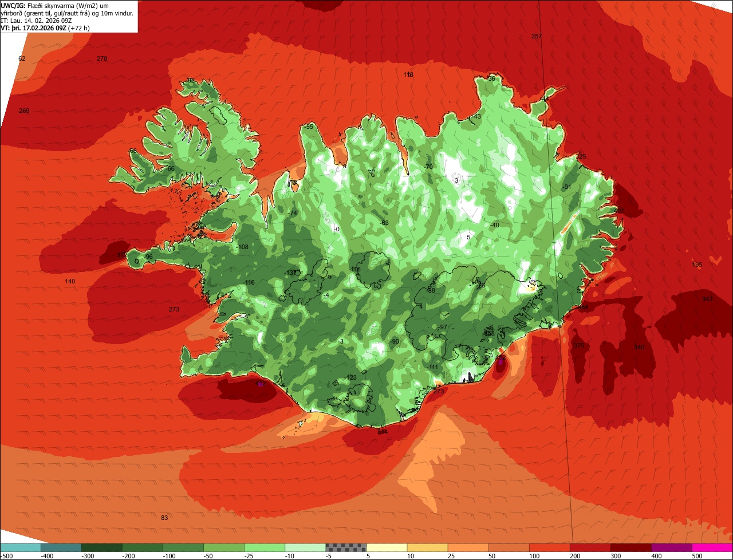Screen dimensions: 733x560
Task: Click the light teal -500 to -400 legend swatch
Action: 20,547
